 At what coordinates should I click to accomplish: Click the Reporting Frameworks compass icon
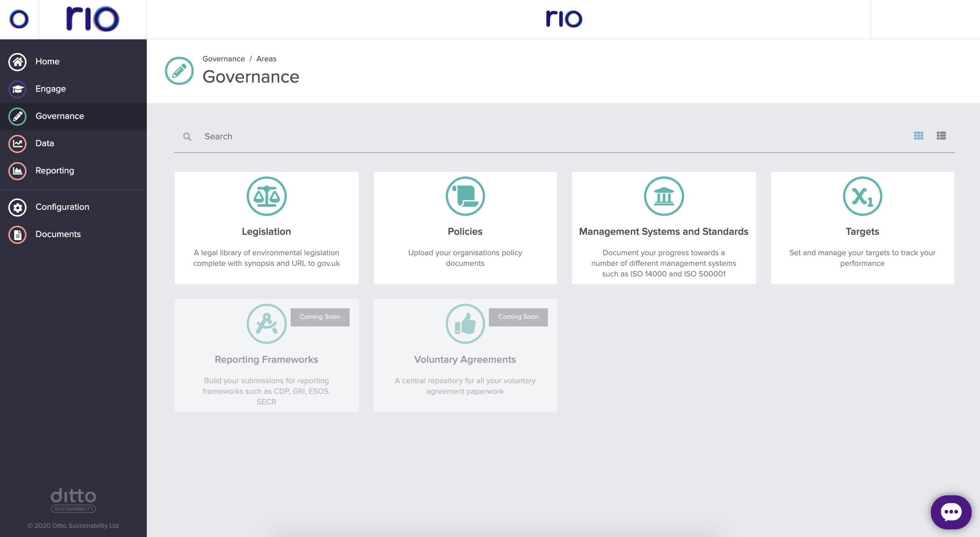tap(266, 324)
